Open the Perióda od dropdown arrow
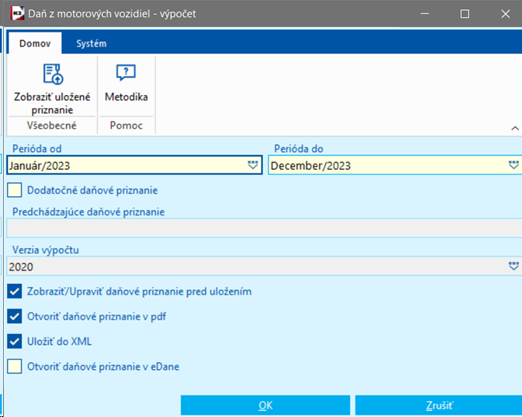Viewport: 522px width, 417px height. 253,165
